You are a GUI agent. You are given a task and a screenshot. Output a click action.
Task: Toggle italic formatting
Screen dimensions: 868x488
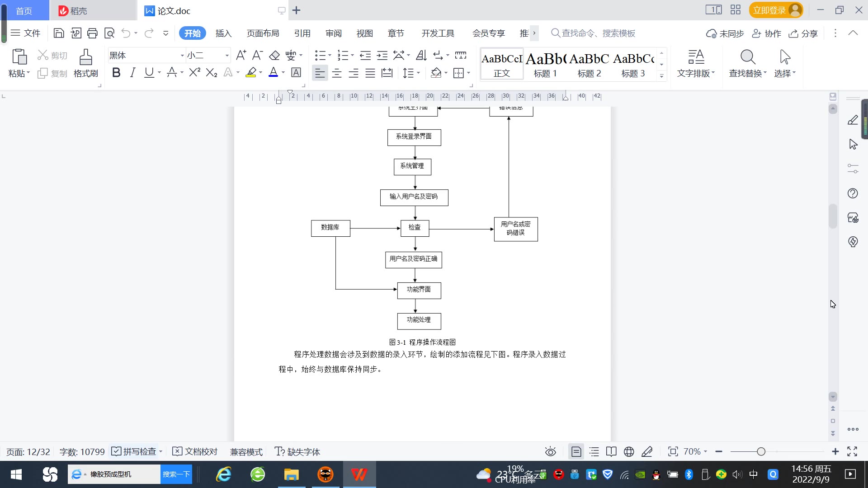(x=132, y=72)
